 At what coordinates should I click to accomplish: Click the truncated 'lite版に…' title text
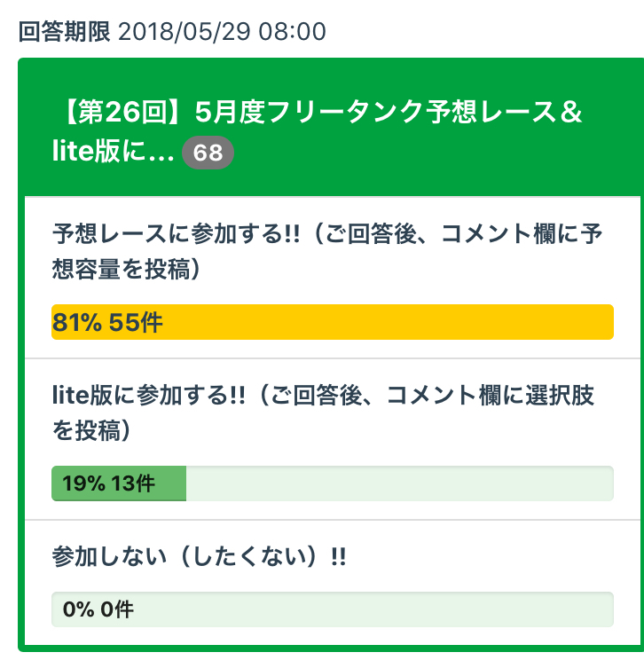click(113, 153)
